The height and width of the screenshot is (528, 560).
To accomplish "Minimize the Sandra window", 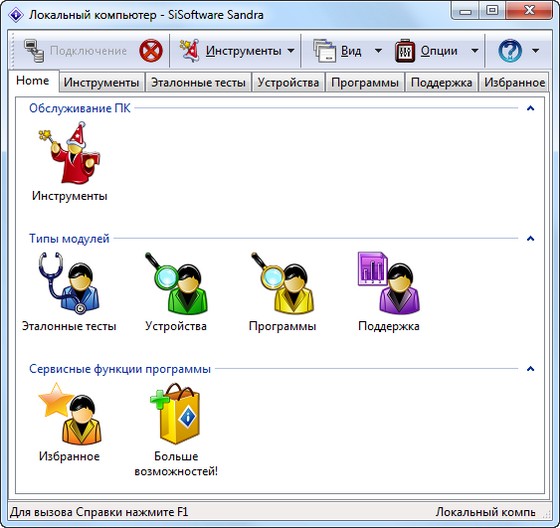I will pos(465,10).
